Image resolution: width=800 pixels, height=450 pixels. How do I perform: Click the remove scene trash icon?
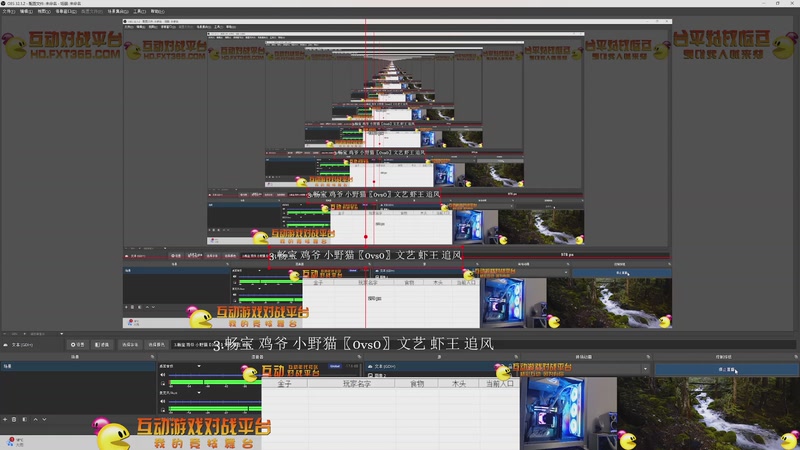[x=14, y=419]
